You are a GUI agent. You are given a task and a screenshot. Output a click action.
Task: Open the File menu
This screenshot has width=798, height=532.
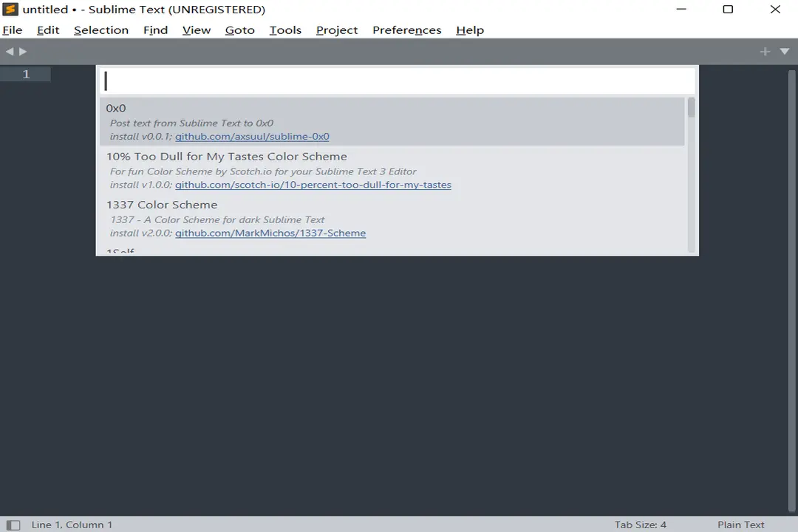tap(13, 30)
